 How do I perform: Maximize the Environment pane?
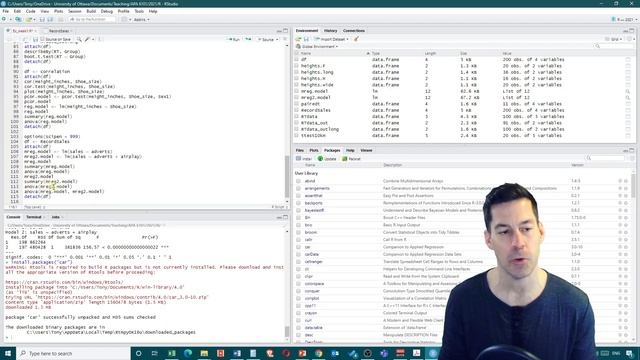[632, 31]
